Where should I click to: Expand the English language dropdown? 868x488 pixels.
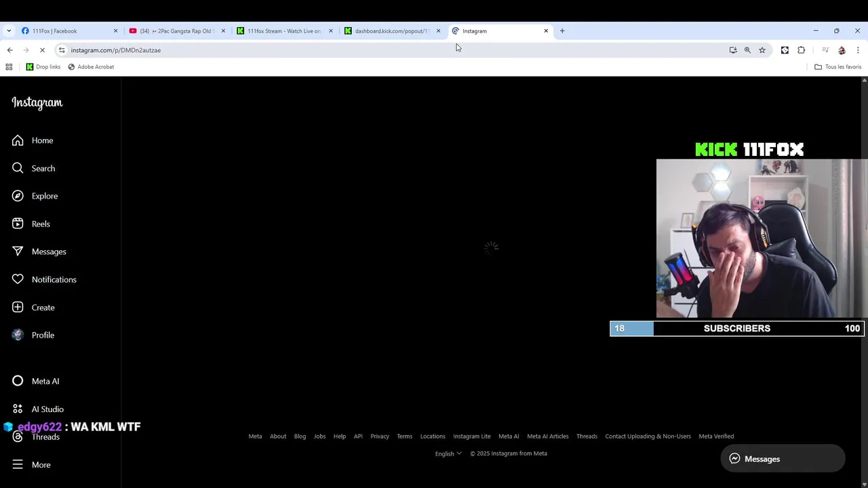(x=448, y=453)
